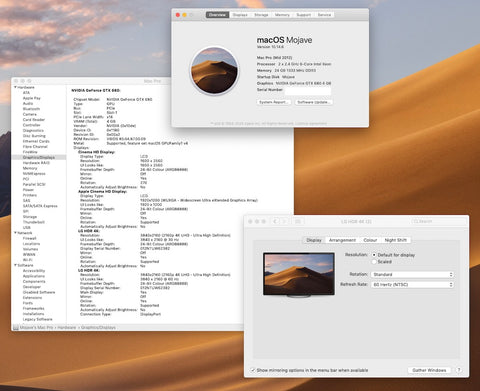This screenshot has height=391, width=480.
Task: Select Disabled Software in the sidebar
Action: pos(39,292)
